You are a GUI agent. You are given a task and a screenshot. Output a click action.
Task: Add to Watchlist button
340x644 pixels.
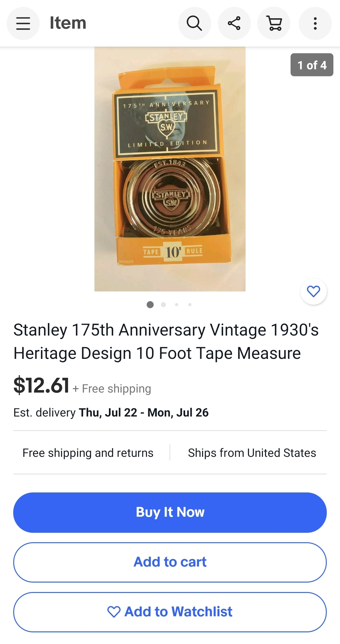pyautogui.click(x=170, y=612)
